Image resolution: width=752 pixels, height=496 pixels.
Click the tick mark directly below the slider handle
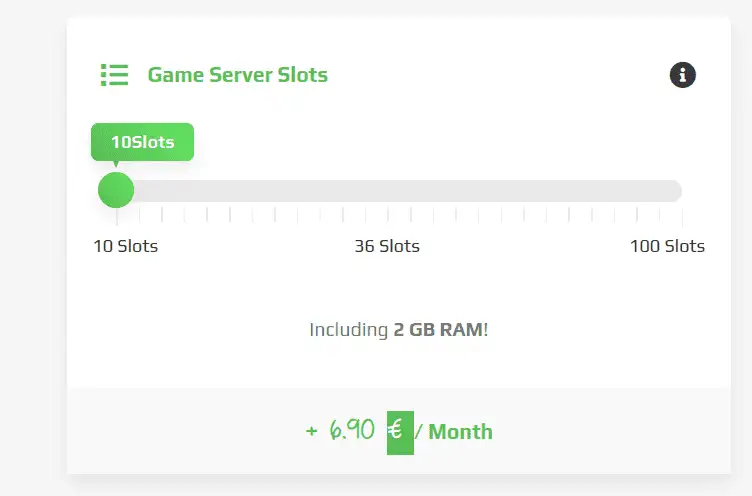[117, 214]
